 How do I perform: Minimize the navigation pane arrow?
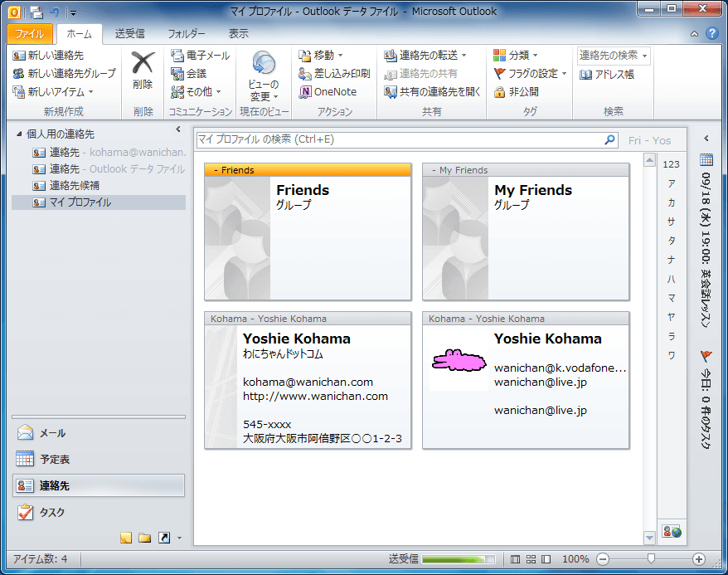coord(177,129)
